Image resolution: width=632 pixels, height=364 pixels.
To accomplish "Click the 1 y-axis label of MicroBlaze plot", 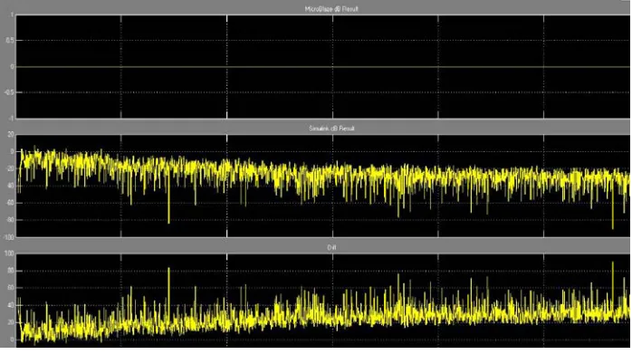I will click(x=13, y=14).
